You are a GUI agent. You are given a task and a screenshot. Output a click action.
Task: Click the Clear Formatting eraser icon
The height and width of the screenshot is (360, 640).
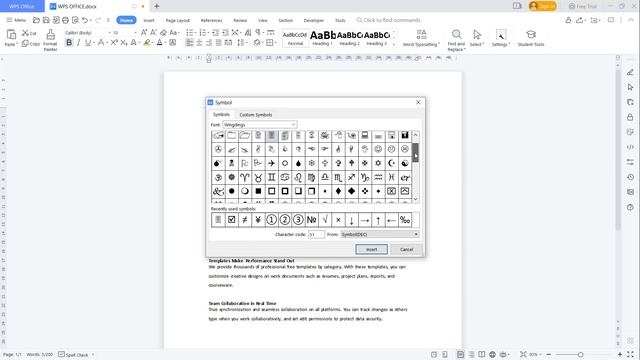click(163, 32)
